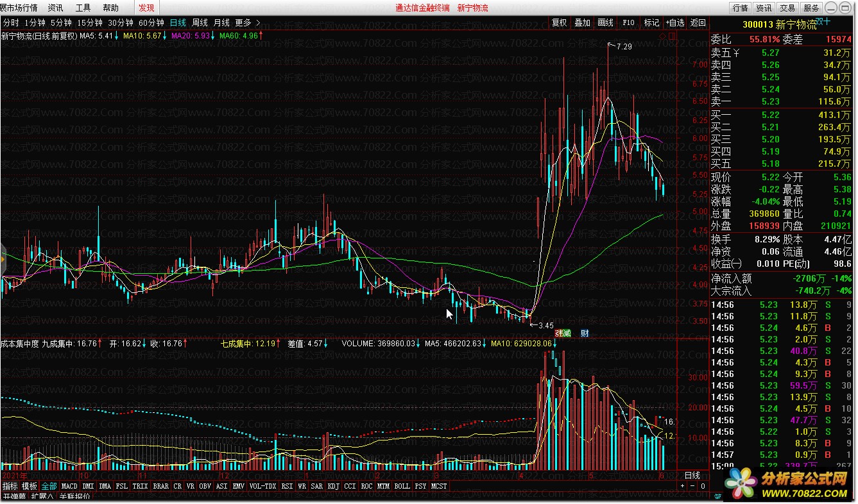The height and width of the screenshot is (504, 858).
Task: Switch chart to 30分钟 period
Action: tap(121, 22)
